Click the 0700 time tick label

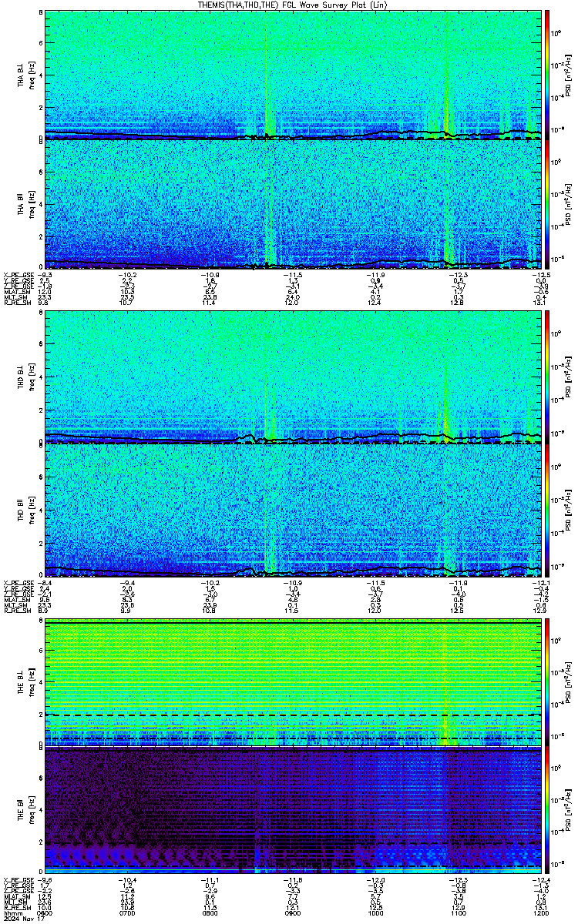tap(128, 913)
